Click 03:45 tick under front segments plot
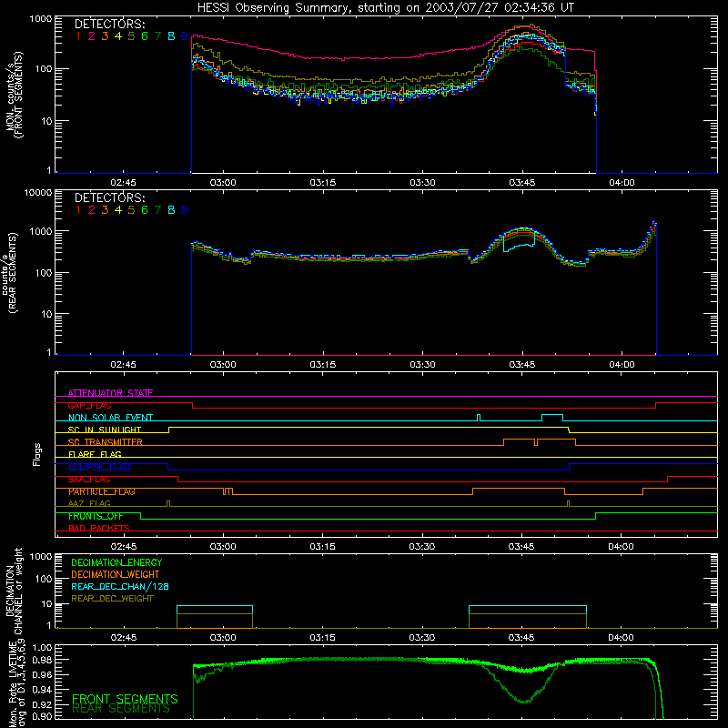Screen dimensions: 728x728 pos(521,183)
